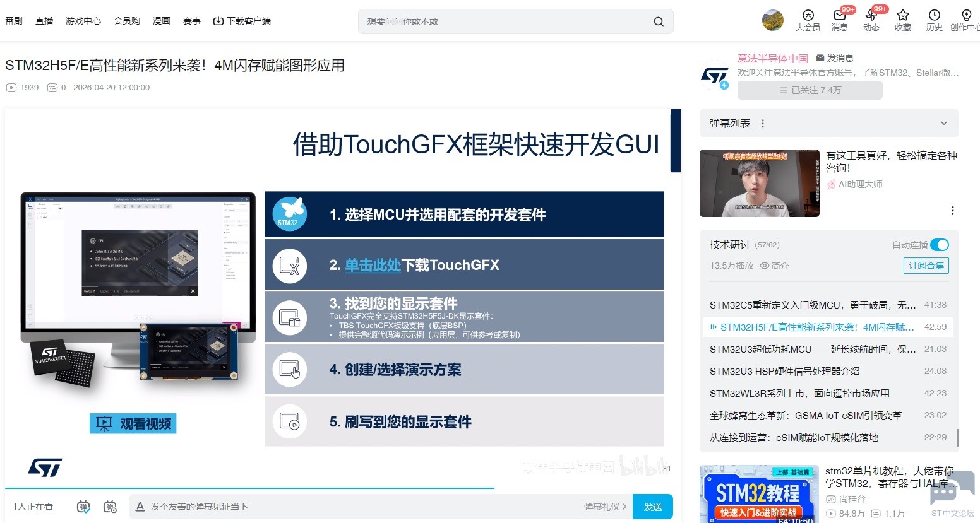Screen dimensions: 980x523
Task: Open the 有这工具真好 ad title
Action: (x=892, y=162)
